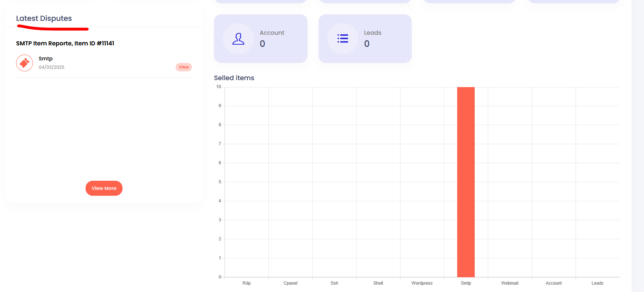Select the Account card's zero count
644x292 pixels.
click(262, 44)
